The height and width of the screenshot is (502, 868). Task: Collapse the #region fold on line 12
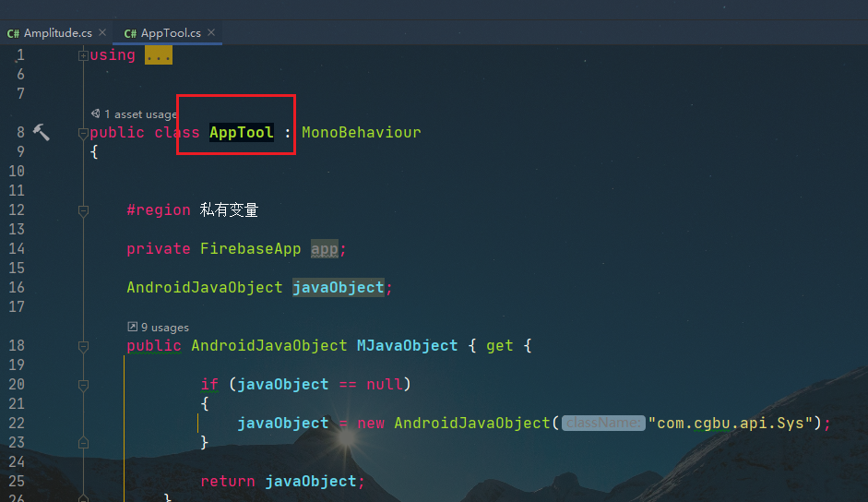point(83,210)
